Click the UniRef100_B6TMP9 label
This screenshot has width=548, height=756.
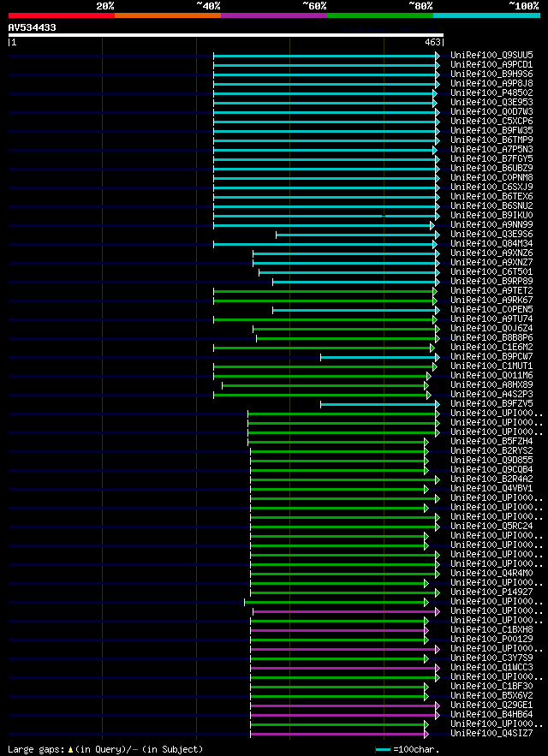(491, 140)
